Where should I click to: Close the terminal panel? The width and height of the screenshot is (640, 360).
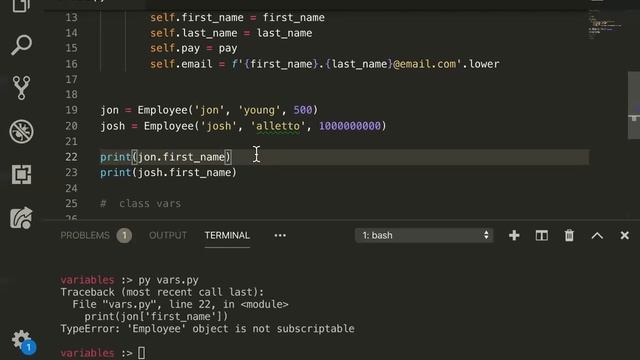click(x=624, y=236)
